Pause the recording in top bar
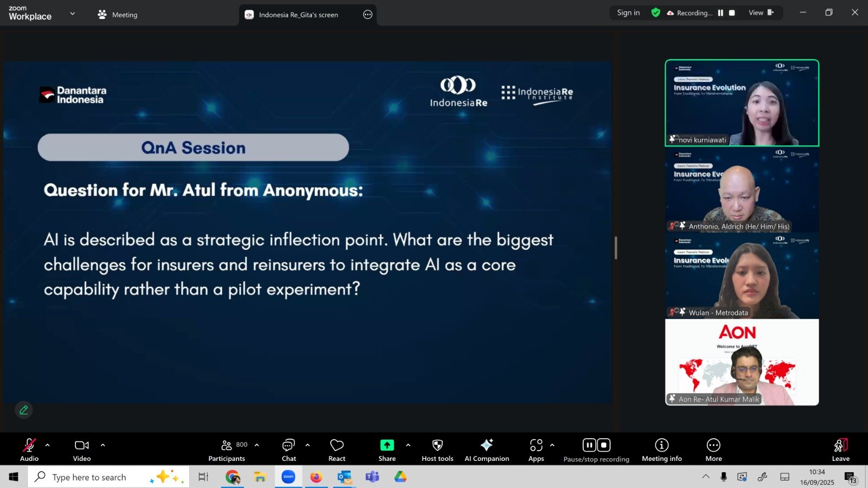Image resolution: width=868 pixels, height=488 pixels. (720, 13)
